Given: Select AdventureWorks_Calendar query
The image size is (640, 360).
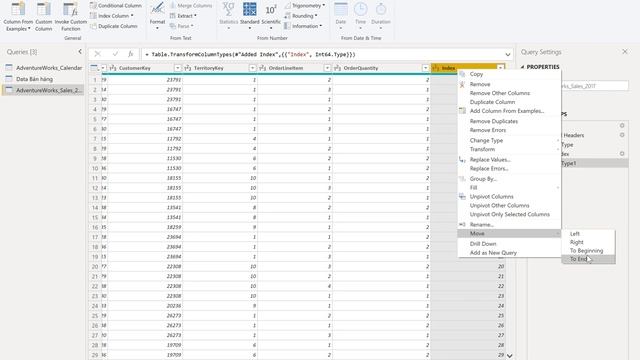Looking at the screenshot, I should pyautogui.click(x=44, y=68).
